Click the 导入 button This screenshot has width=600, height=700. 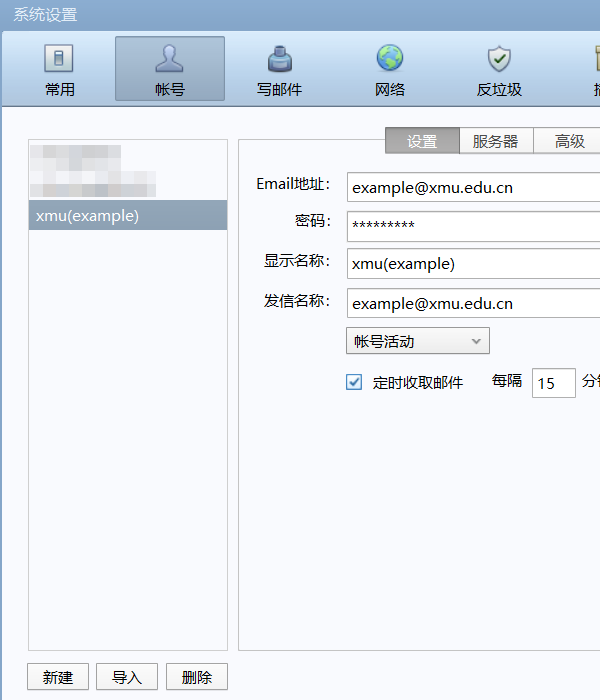[127, 677]
